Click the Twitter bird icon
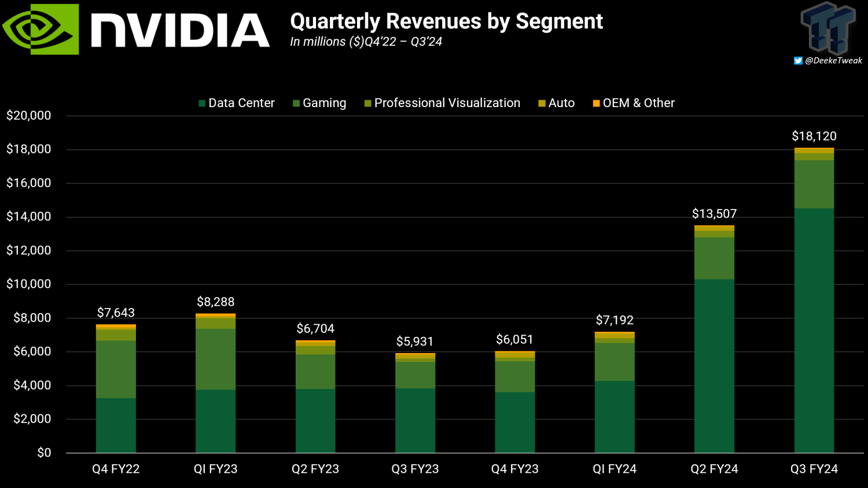The width and height of the screenshot is (868, 488). (x=798, y=61)
